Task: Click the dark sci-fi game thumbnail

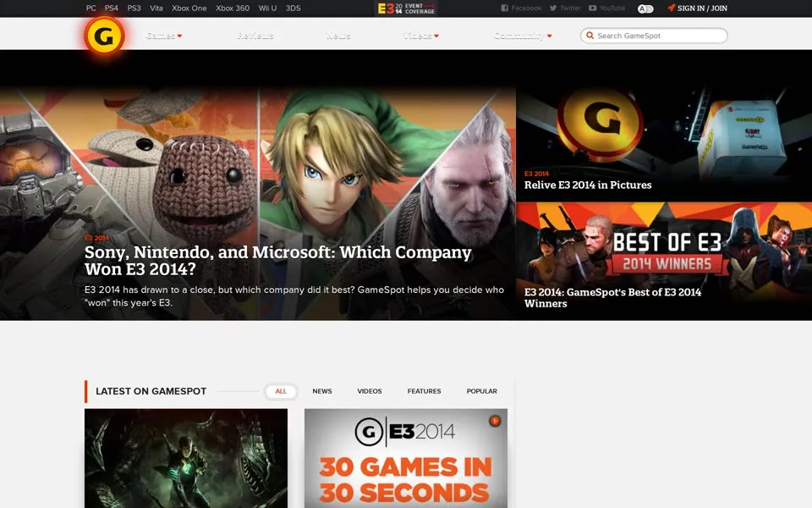Action: click(186, 458)
